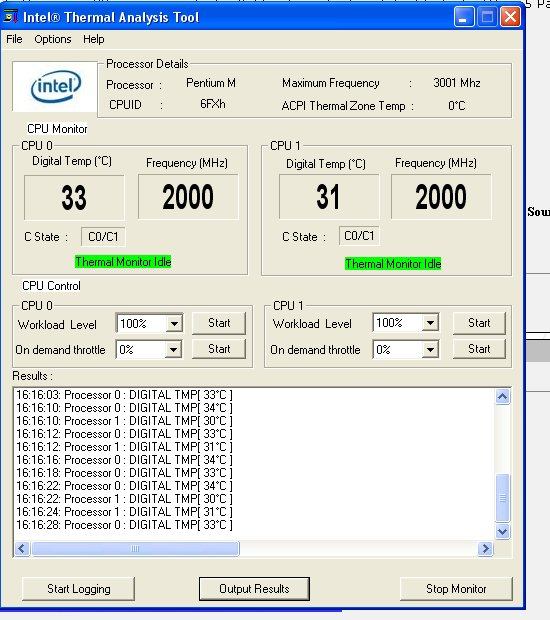Click CPU 1 digital temp value 31
This screenshot has height=620, width=550.
click(x=329, y=197)
